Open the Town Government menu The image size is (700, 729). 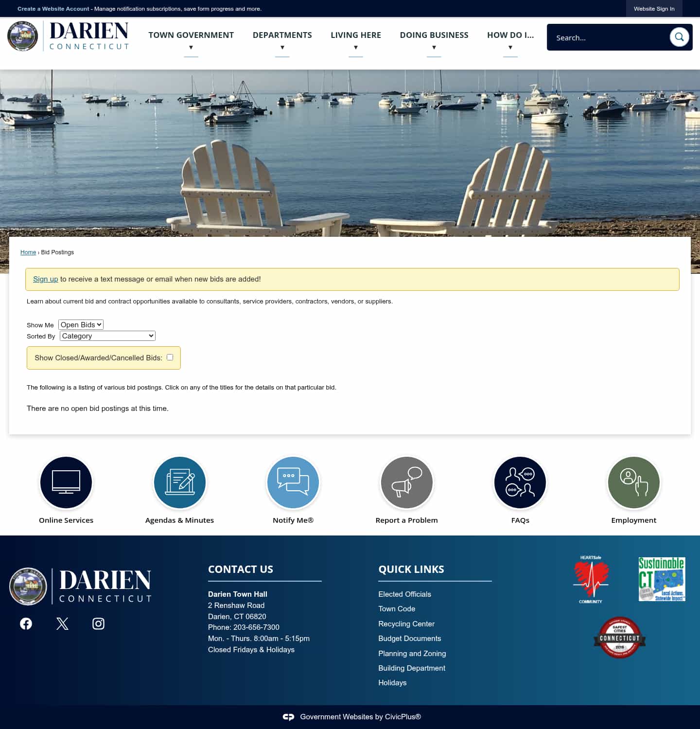tap(191, 35)
